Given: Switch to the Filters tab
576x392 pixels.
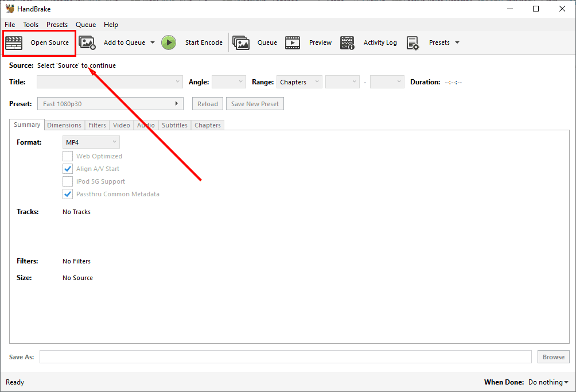Looking at the screenshot, I should pos(97,125).
